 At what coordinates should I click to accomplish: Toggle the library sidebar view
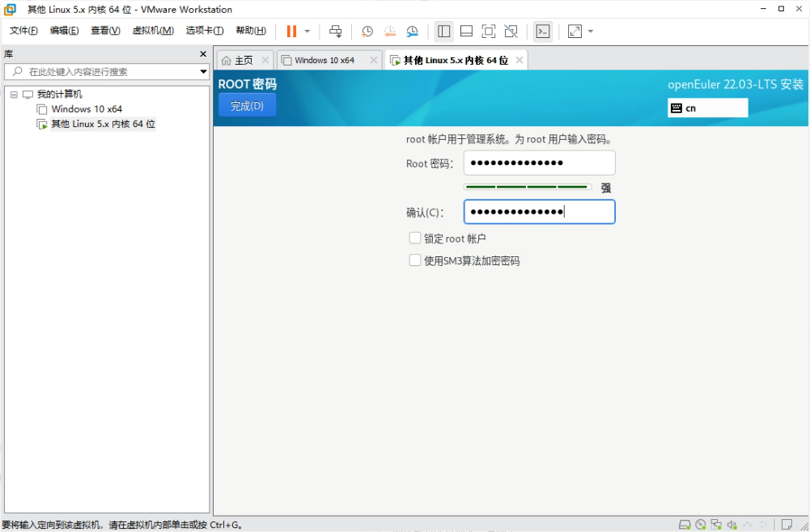[443, 32]
